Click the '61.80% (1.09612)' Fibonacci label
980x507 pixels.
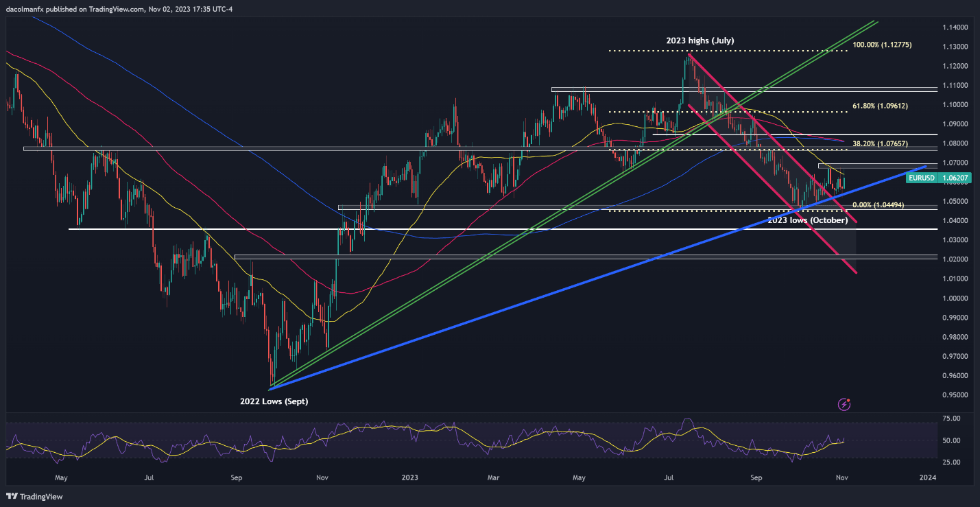pyautogui.click(x=882, y=106)
